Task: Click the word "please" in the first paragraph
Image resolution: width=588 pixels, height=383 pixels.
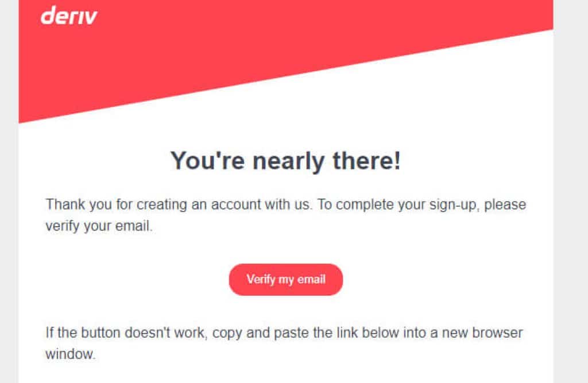Action: click(505, 206)
